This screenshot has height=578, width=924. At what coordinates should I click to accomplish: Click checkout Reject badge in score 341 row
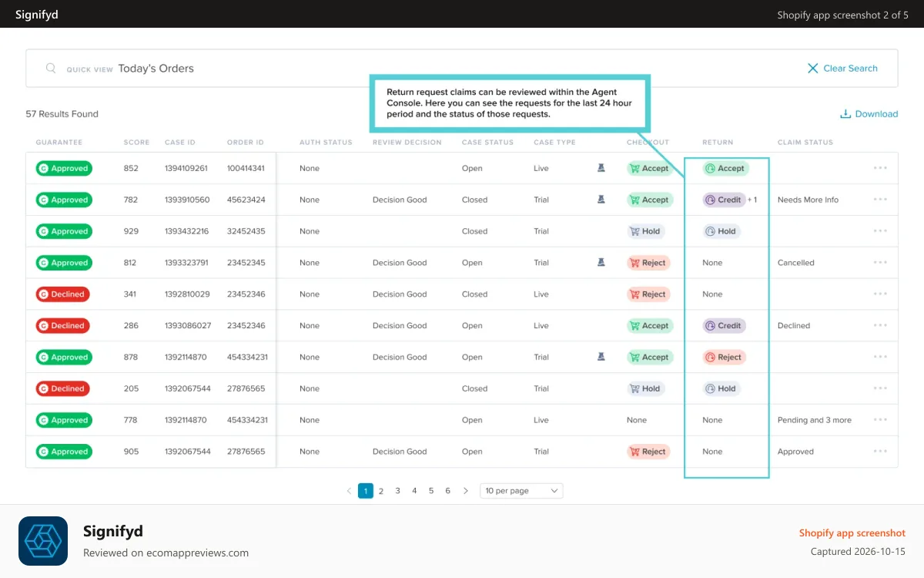(x=648, y=294)
